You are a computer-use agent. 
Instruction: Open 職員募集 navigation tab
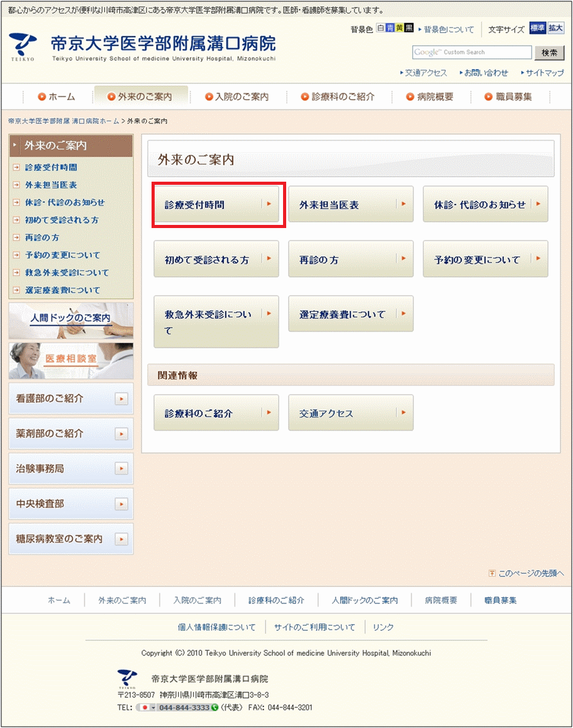[x=508, y=96]
